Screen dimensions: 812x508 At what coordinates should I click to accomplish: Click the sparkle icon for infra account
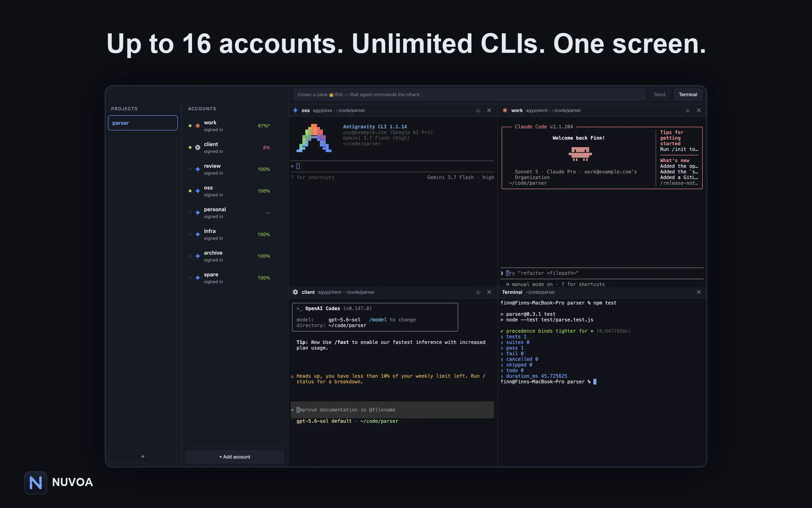click(198, 234)
